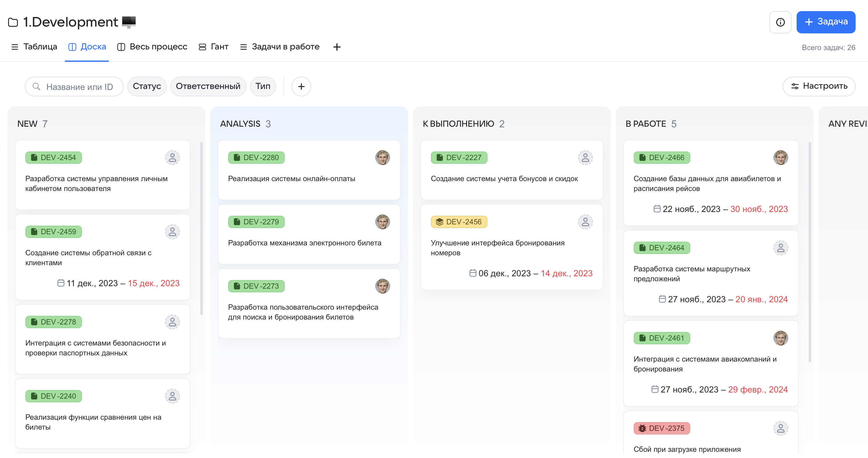Click the unassigned avatar on card DEV-2454
868x458 pixels.
(172, 158)
